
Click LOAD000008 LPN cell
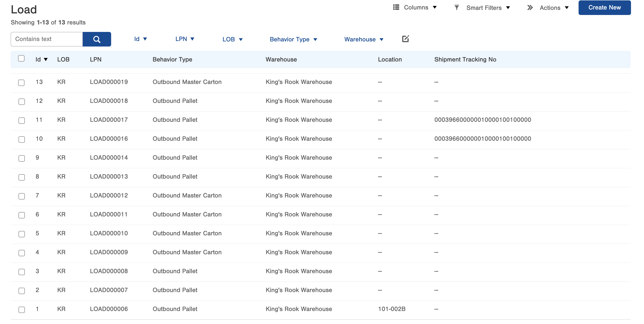[109, 271]
